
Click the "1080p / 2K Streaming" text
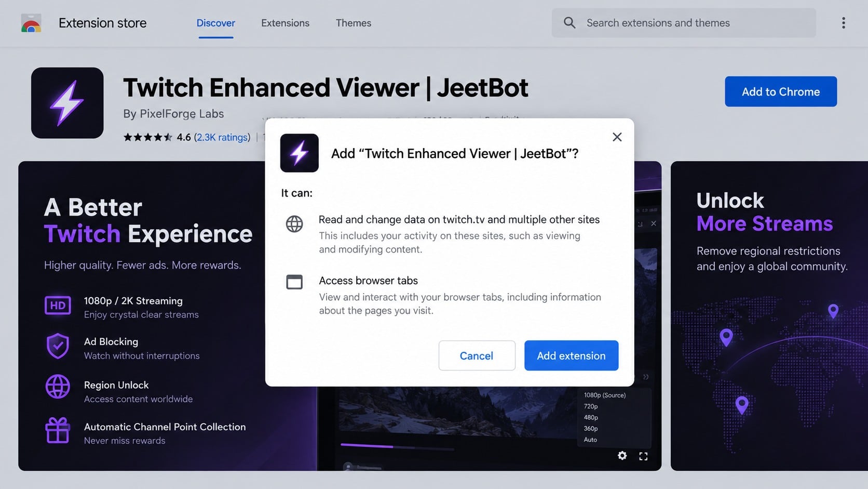click(133, 301)
